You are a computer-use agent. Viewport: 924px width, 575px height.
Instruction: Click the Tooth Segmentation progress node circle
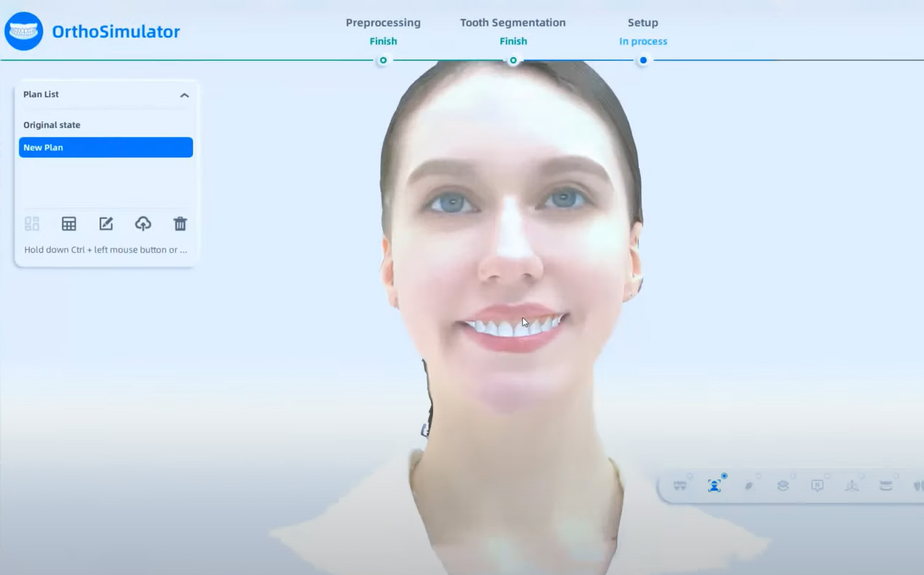tap(513, 61)
